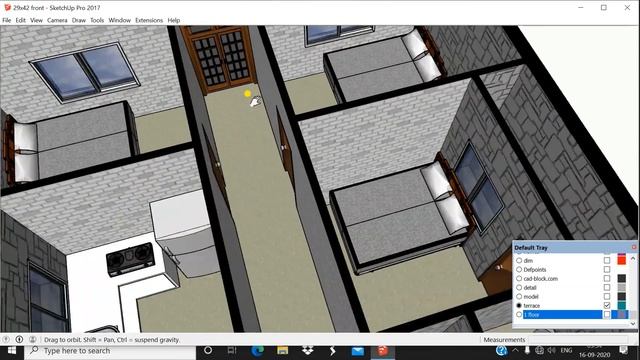The width and height of the screenshot is (640, 360).
Task: Click the SketchUp taskbar icon
Action: (382, 351)
